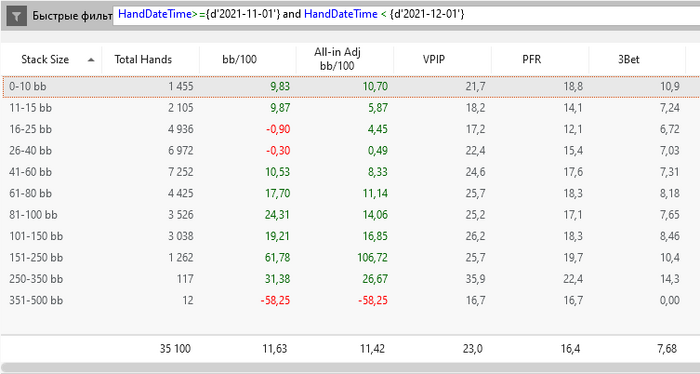Click the Stack Size sort arrow
Viewport: 700px width, 374px height.
tap(91, 60)
